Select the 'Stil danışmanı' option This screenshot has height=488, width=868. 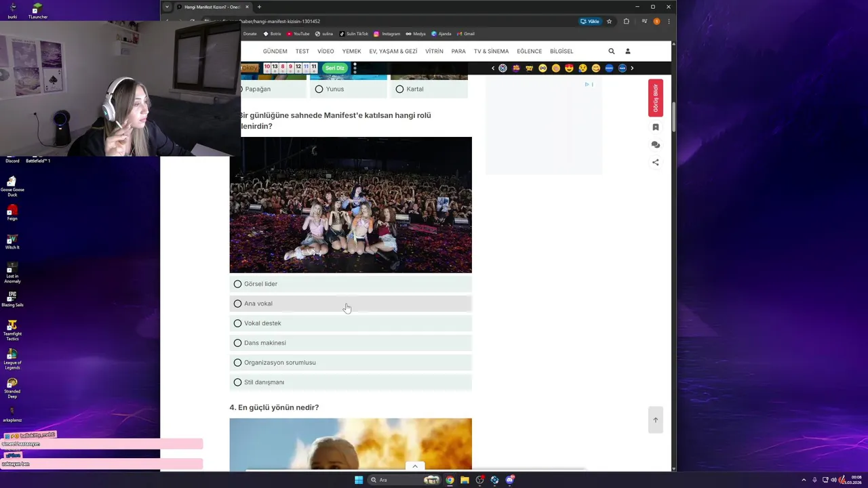tap(351, 382)
